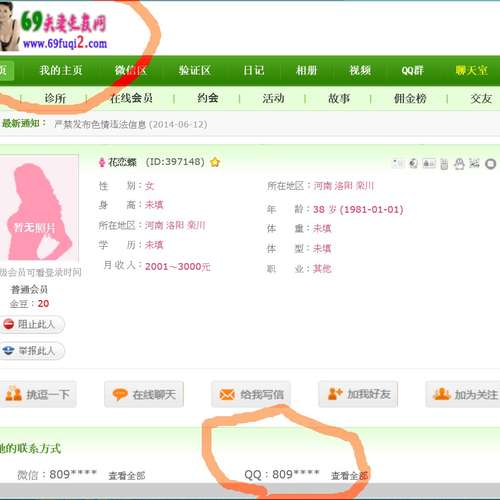500x500 pixels.
Task: Click the blue icon on 举报此人
Action: tap(8, 350)
